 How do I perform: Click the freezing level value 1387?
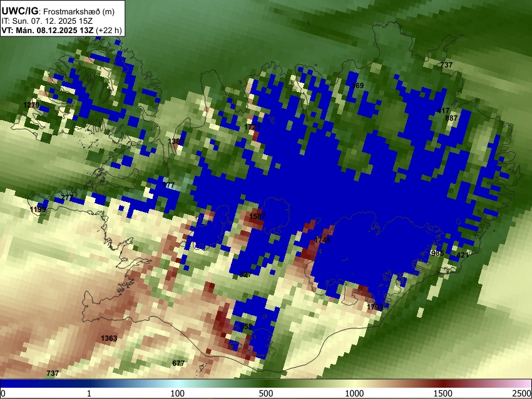pyautogui.click(x=176, y=141)
